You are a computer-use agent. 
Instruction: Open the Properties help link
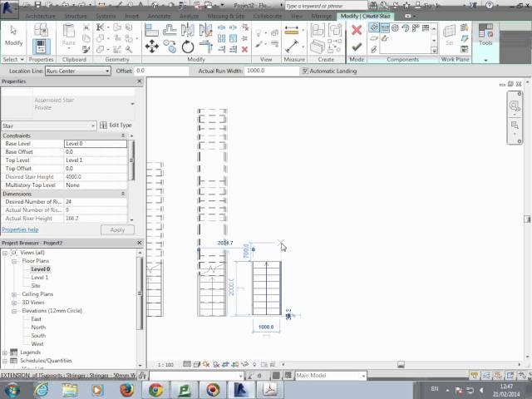point(20,229)
